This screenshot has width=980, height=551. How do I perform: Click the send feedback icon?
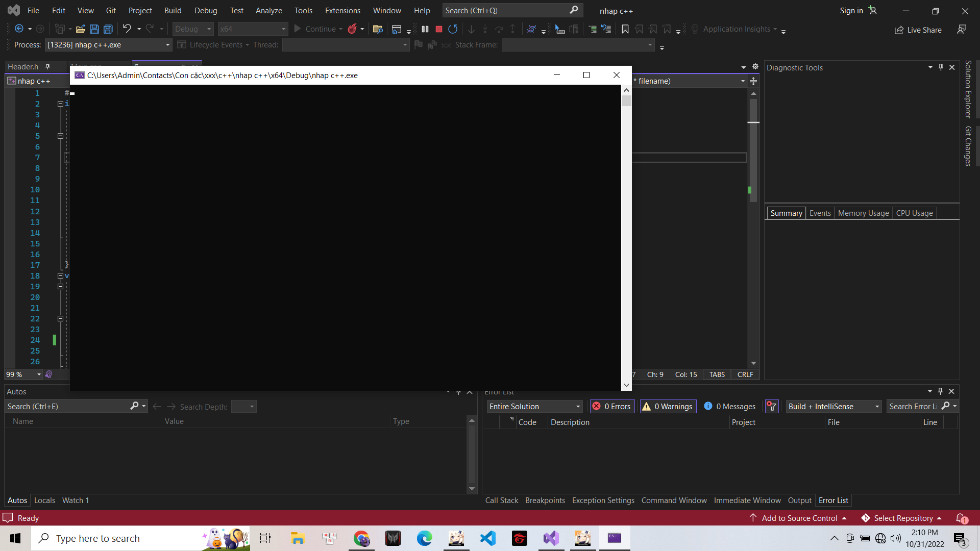962,30
